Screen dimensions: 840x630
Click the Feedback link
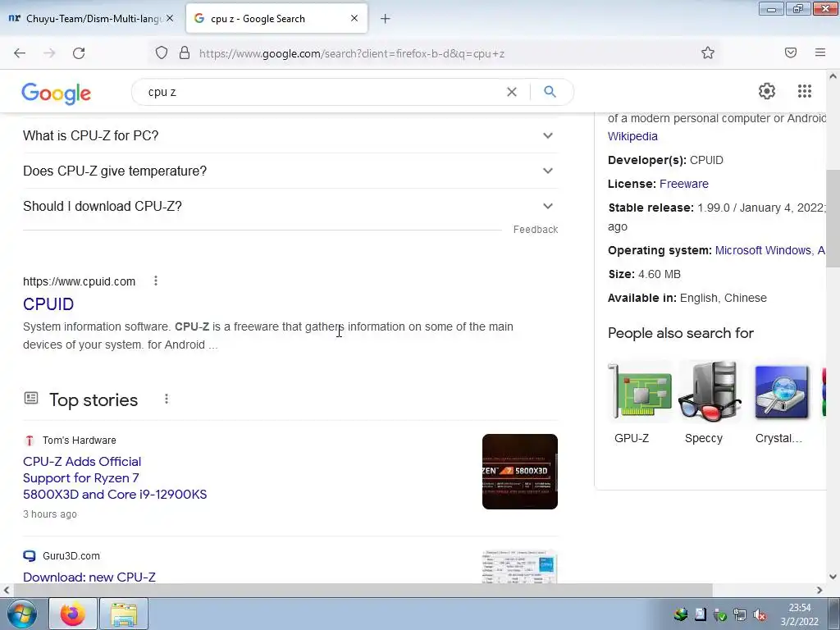coord(535,230)
